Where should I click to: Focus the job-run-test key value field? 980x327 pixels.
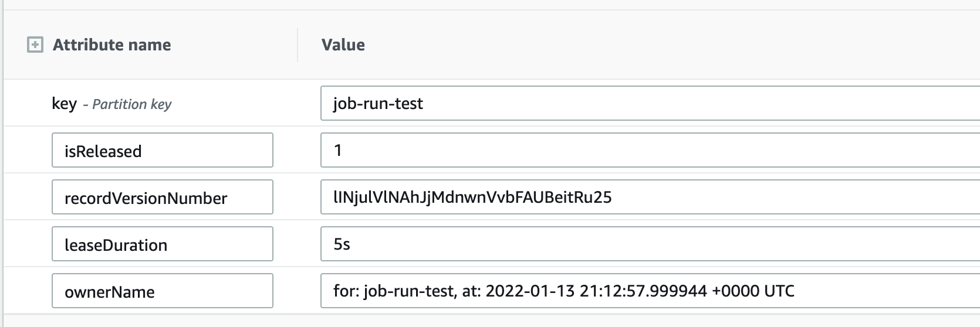point(650,103)
